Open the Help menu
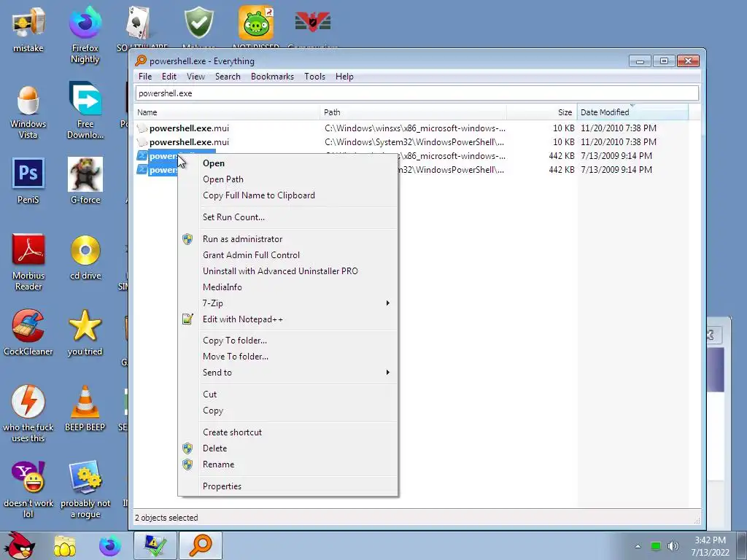Image resolution: width=747 pixels, height=560 pixels. coord(344,77)
